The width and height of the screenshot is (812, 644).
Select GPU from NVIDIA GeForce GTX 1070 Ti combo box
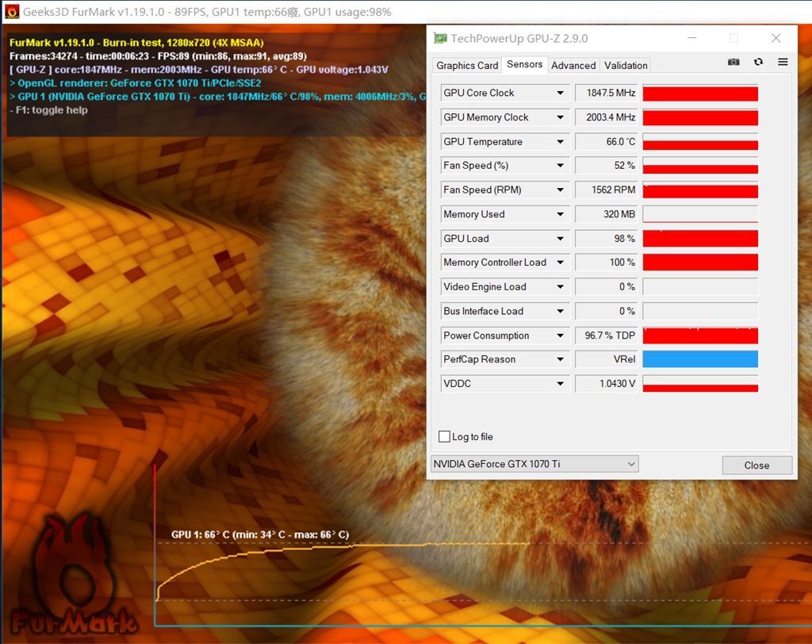[x=534, y=464]
